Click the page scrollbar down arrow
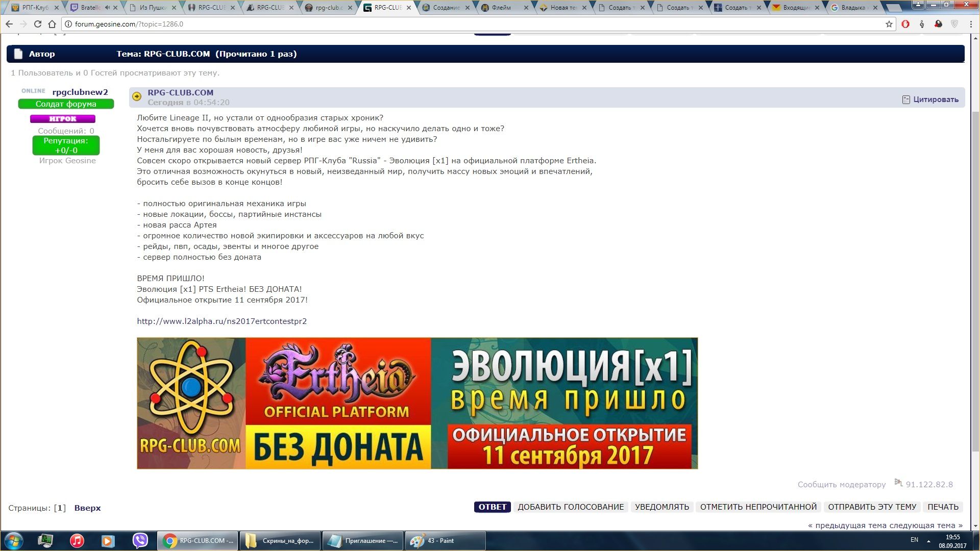Viewport: 980px width, 551px height. point(975,525)
